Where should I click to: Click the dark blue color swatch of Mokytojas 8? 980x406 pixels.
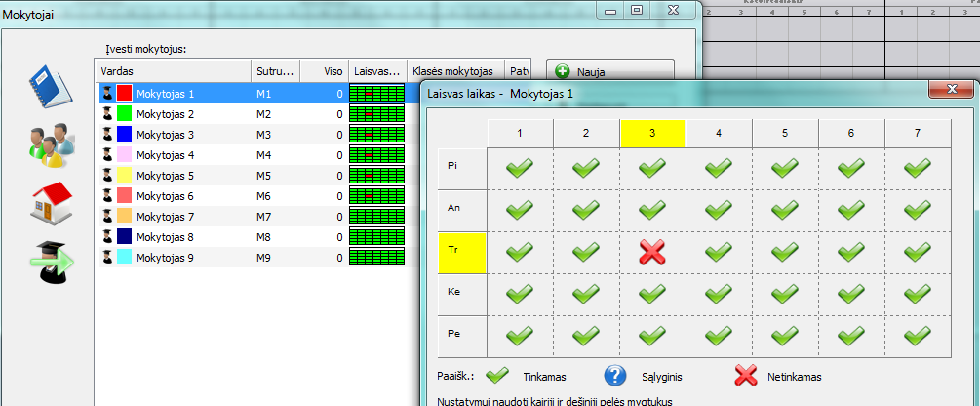click(124, 237)
